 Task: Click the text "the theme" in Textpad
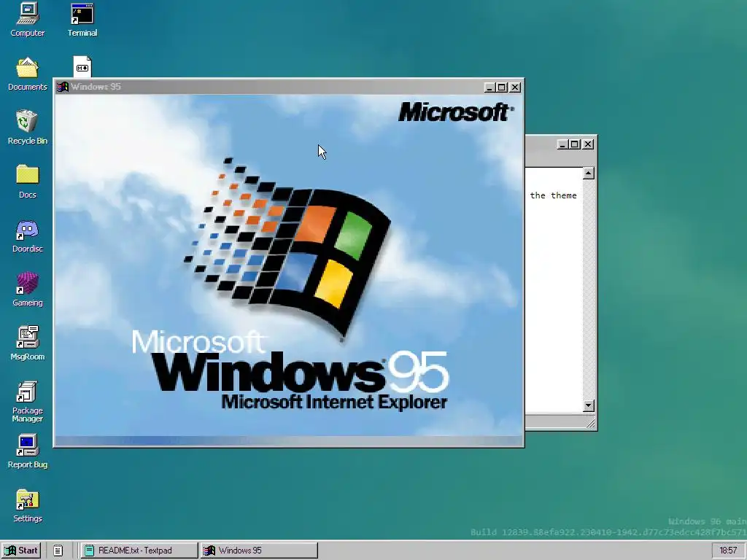(x=553, y=195)
